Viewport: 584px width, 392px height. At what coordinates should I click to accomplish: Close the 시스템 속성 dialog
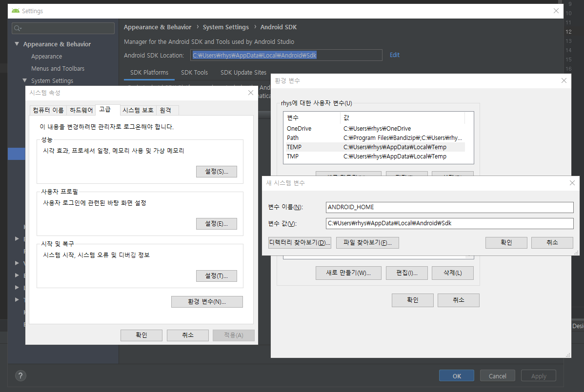(251, 93)
